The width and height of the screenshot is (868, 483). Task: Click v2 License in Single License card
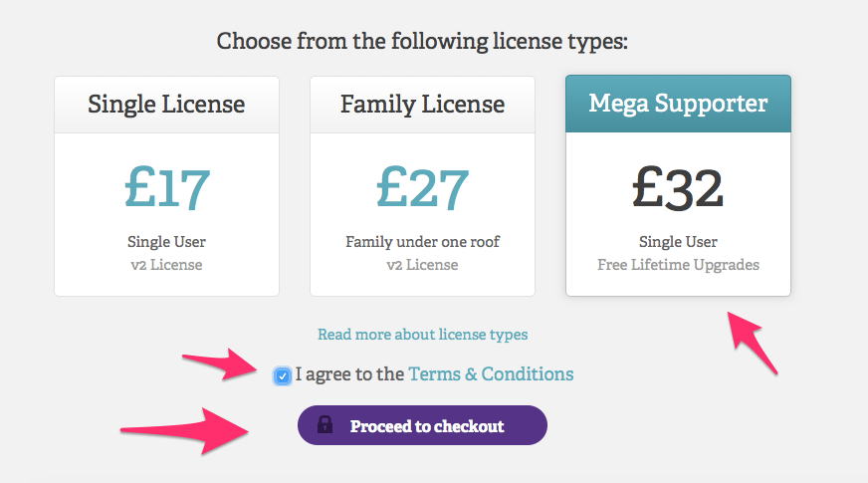point(166,265)
